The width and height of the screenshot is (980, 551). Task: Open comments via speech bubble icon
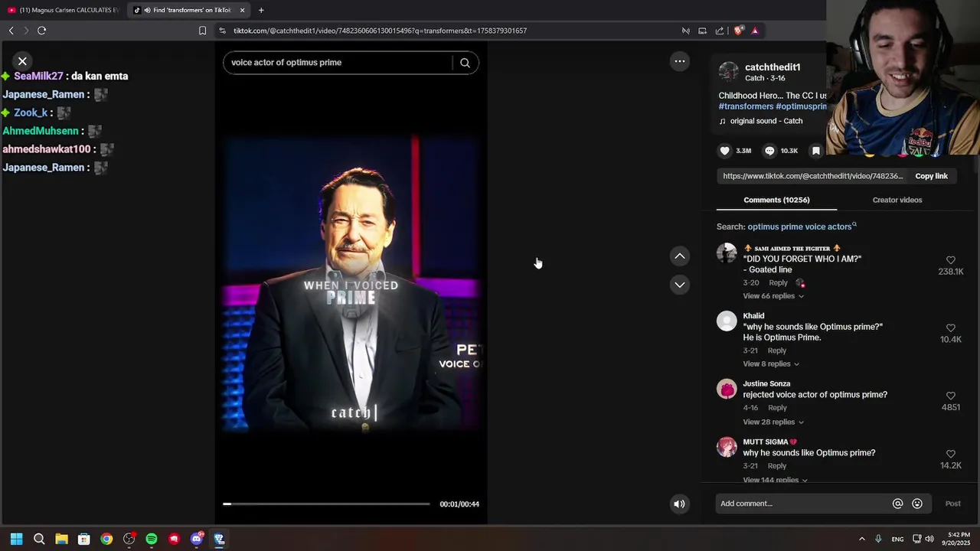tap(769, 151)
